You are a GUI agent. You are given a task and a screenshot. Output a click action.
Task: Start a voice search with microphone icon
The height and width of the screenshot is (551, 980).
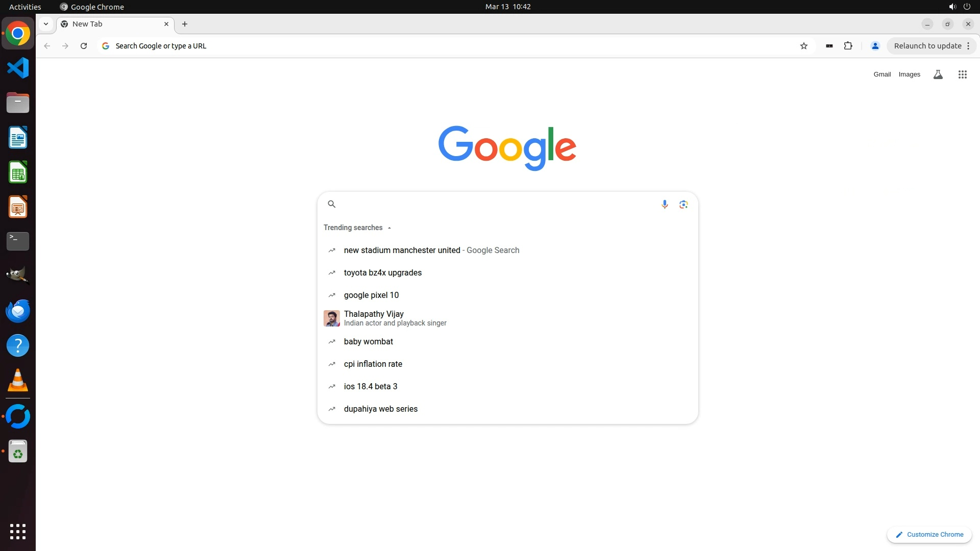[x=665, y=205]
